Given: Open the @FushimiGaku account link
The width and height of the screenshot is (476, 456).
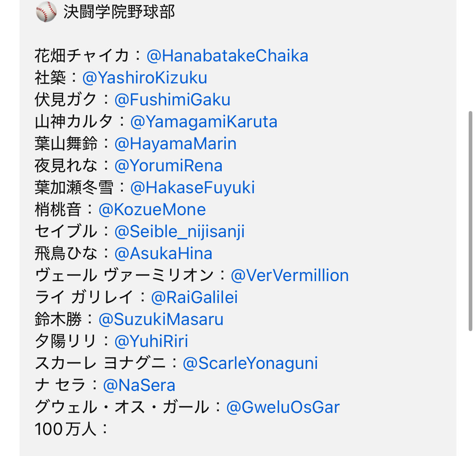Looking at the screenshot, I should pos(172,100).
